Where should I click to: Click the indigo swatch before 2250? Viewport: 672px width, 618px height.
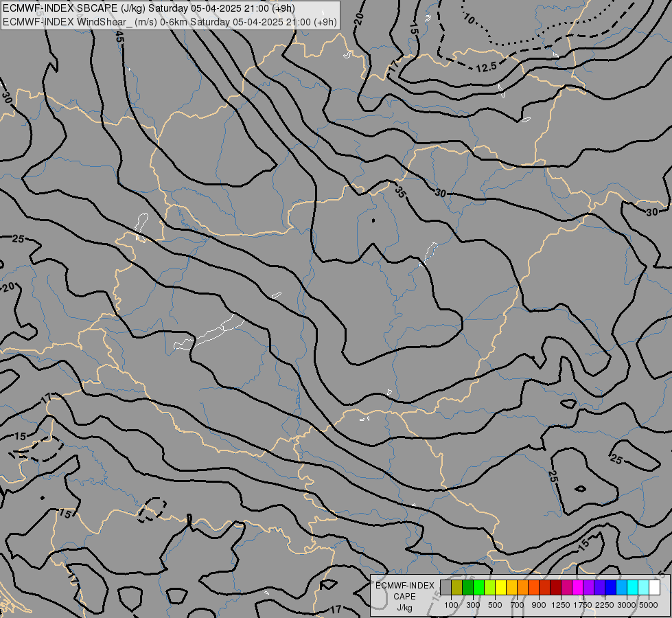599,587
